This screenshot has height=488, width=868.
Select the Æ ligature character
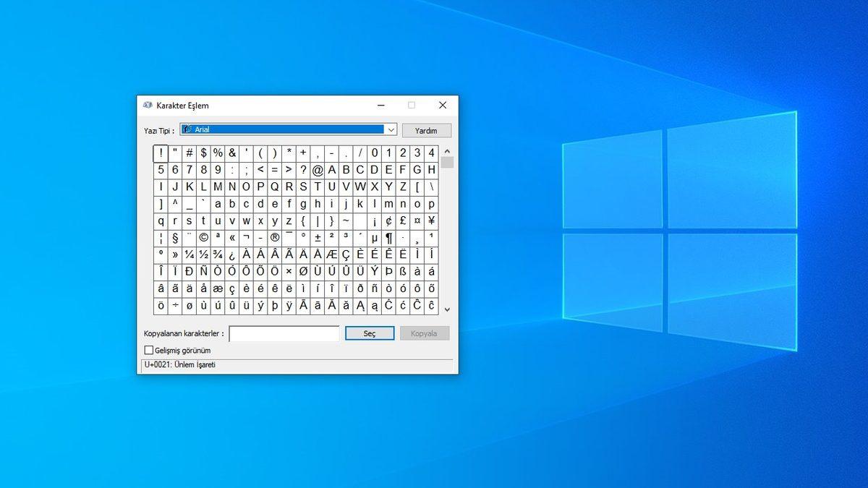pos(331,253)
